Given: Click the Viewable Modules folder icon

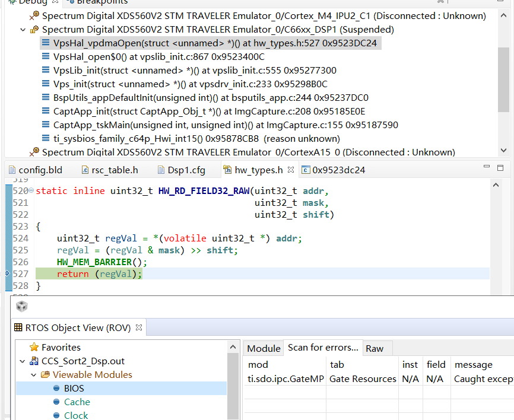Looking at the screenshot, I should [x=45, y=374].
